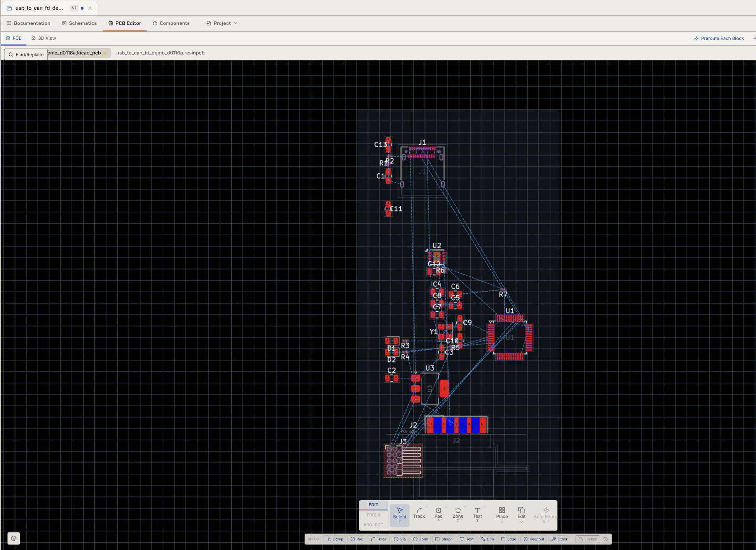Switch to PCB view tab
The height and width of the screenshot is (550, 756).
[x=14, y=38]
